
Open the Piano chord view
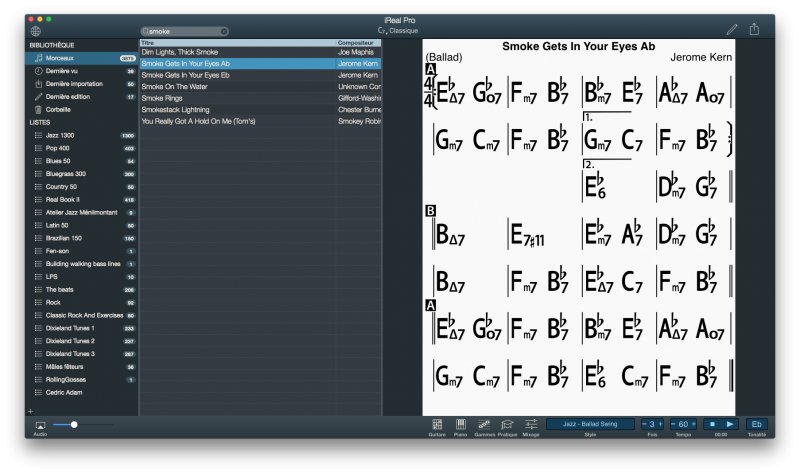click(x=460, y=425)
